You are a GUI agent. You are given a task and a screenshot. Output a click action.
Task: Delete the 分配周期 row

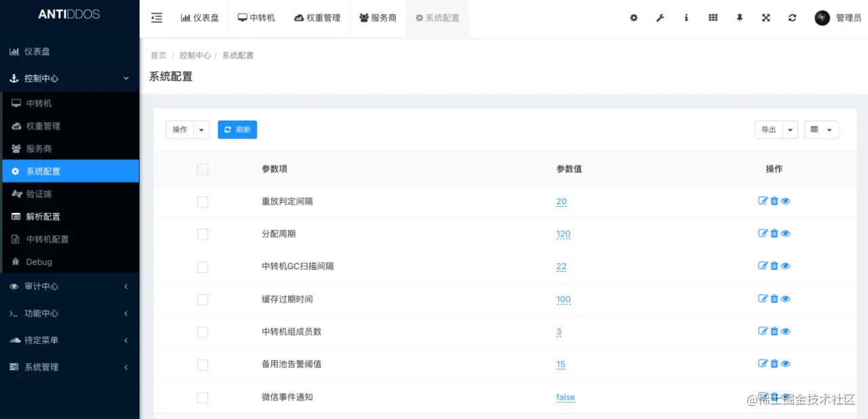pyautogui.click(x=774, y=234)
